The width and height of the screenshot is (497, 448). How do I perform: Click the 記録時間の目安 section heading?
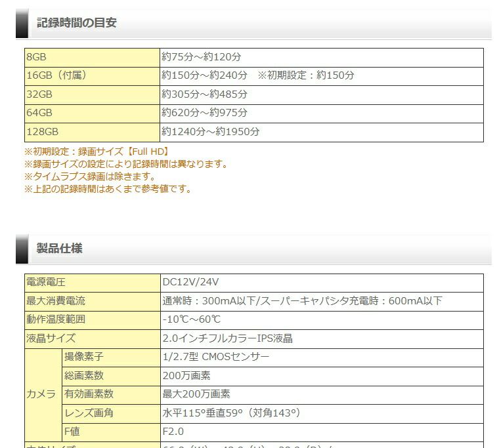(77, 23)
